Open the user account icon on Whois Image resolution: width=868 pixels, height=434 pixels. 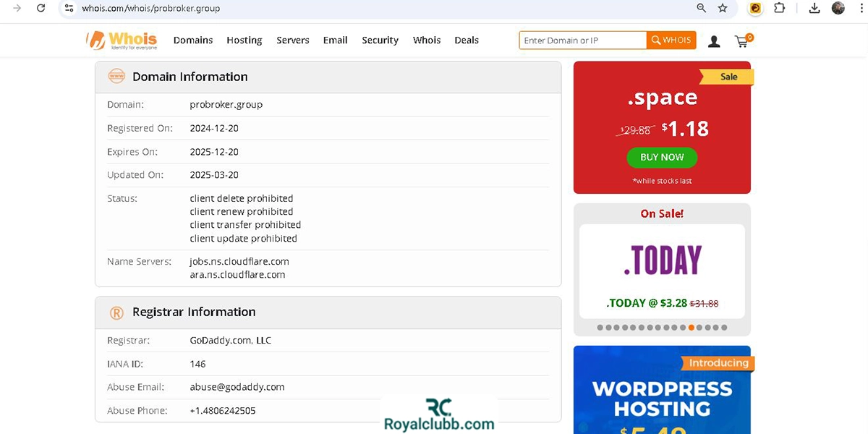click(x=714, y=41)
